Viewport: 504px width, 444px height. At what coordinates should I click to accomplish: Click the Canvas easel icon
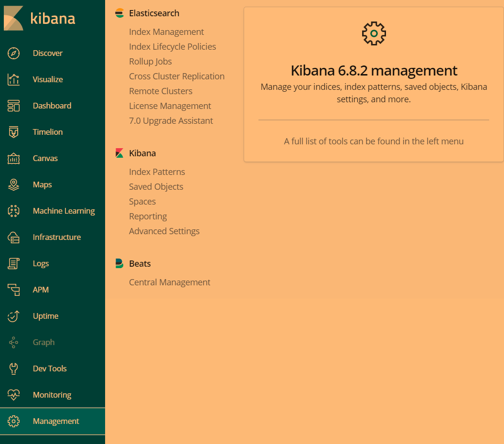13,158
